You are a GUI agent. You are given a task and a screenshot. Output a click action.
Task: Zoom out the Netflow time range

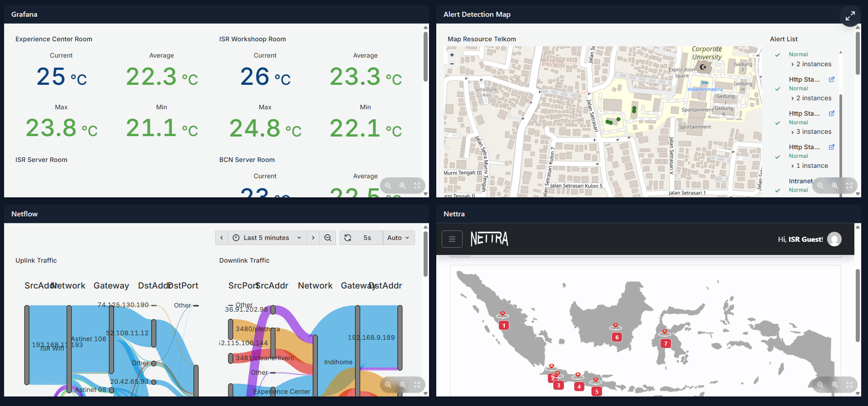click(x=328, y=238)
